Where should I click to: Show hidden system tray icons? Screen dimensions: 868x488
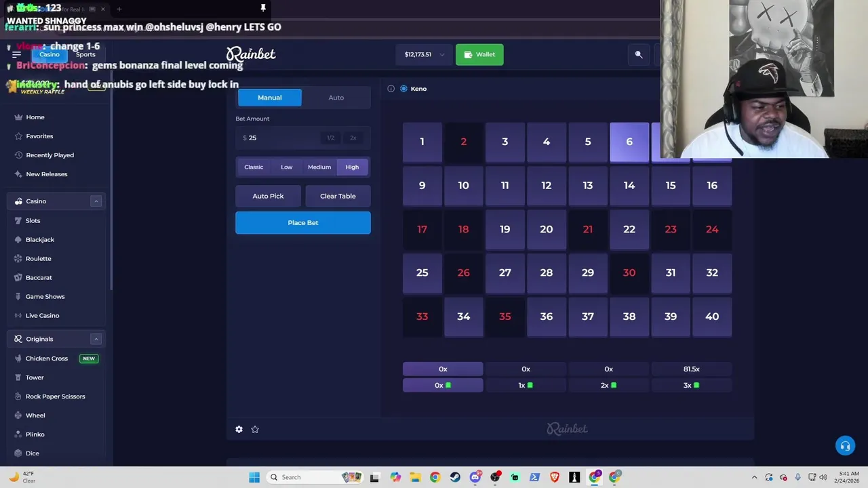[x=755, y=477]
